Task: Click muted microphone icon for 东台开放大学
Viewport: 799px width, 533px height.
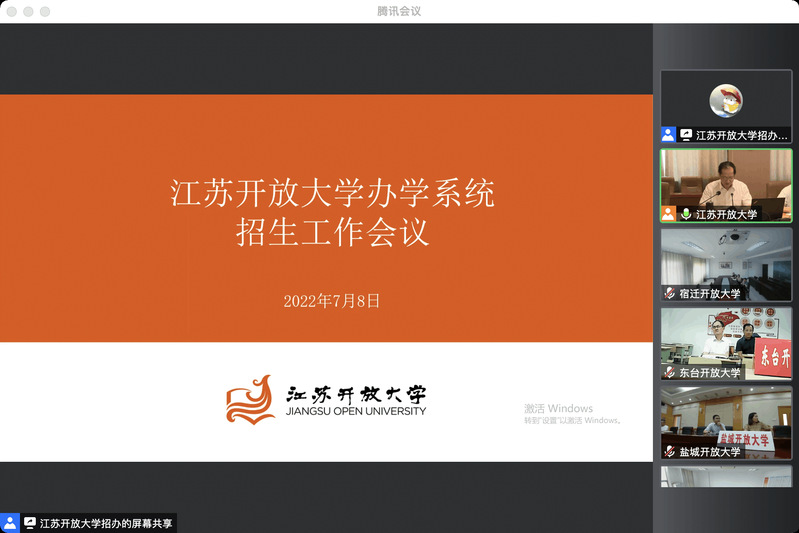Action: tap(670, 373)
